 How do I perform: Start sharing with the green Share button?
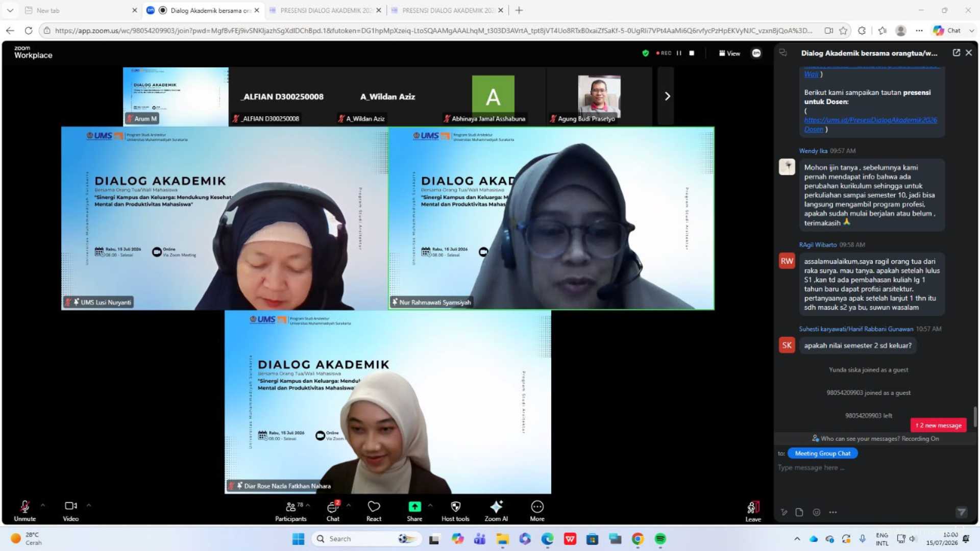pos(414,510)
